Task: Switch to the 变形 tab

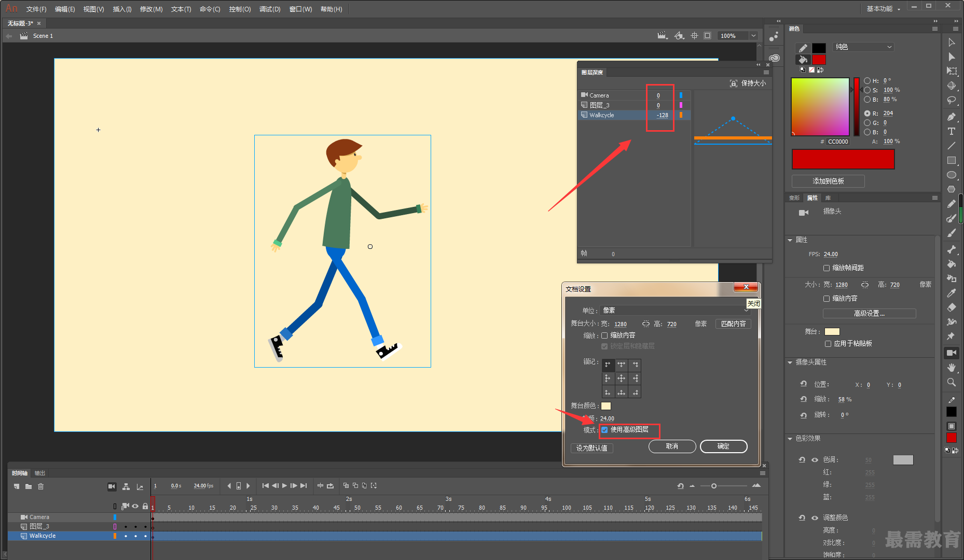Action: click(x=794, y=198)
